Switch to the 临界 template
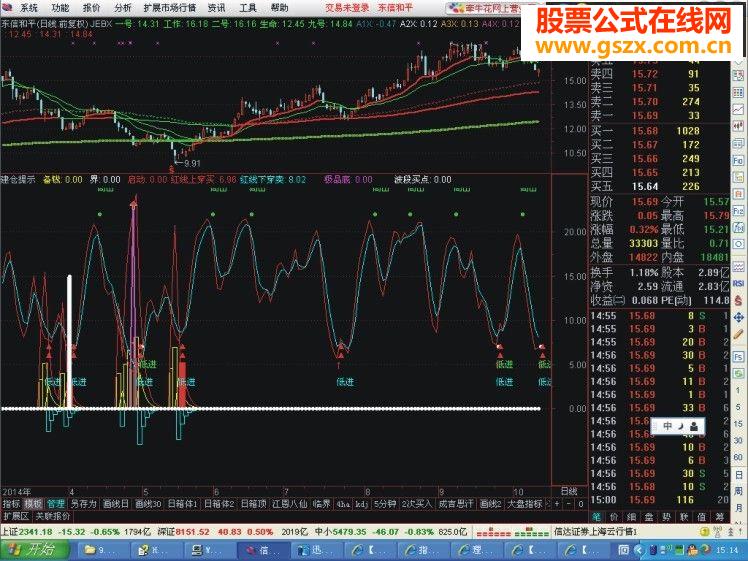 pyautogui.click(x=322, y=504)
